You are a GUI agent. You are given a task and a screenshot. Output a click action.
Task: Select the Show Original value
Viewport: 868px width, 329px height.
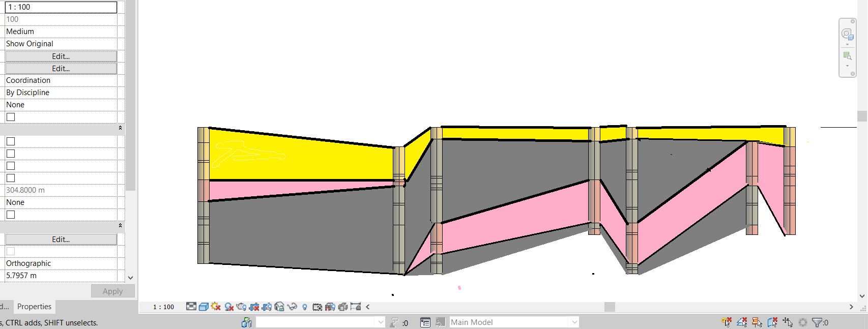(61, 44)
